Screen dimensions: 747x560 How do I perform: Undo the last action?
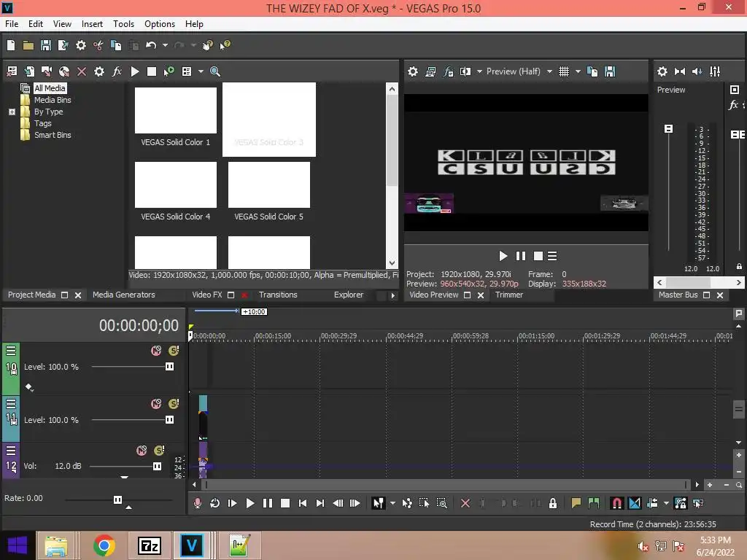[x=151, y=45]
